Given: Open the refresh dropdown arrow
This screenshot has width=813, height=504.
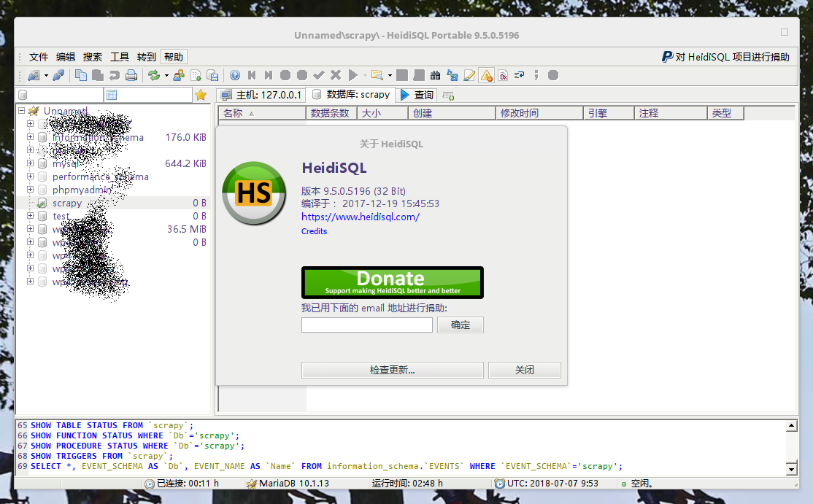Looking at the screenshot, I should click(166, 76).
